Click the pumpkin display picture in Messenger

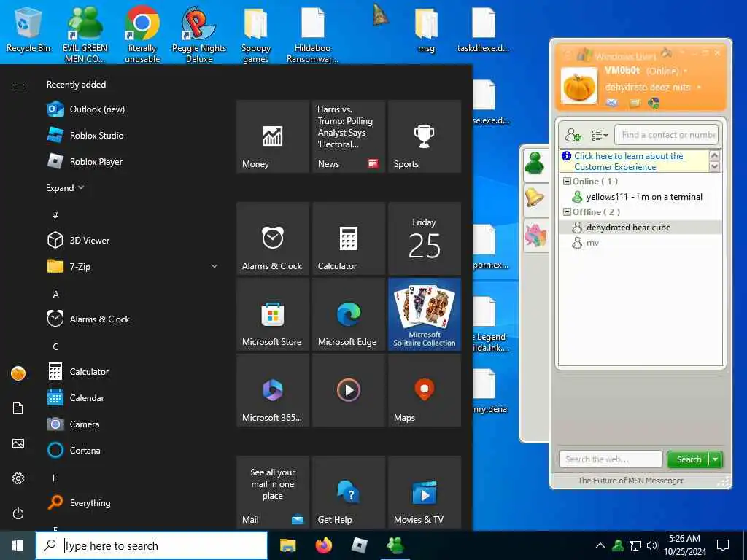tap(578, 85)
